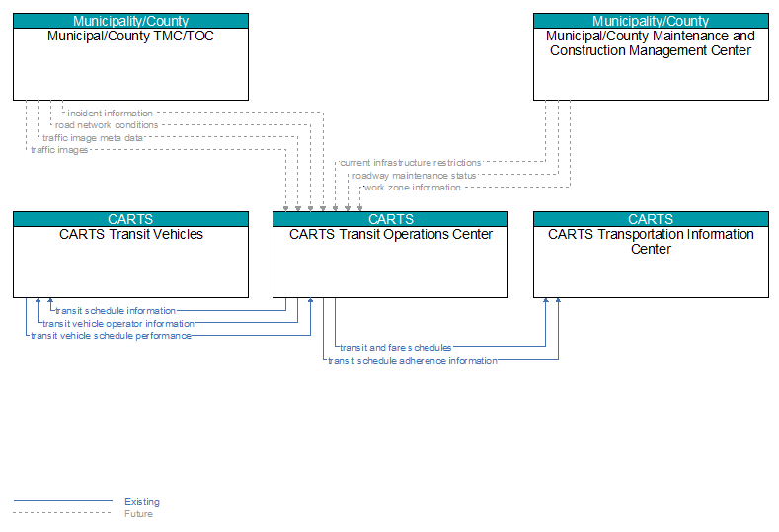Select the 'incident information' flow label
Viewport: 779px width, 532px height.
click(x=111, y=114)
